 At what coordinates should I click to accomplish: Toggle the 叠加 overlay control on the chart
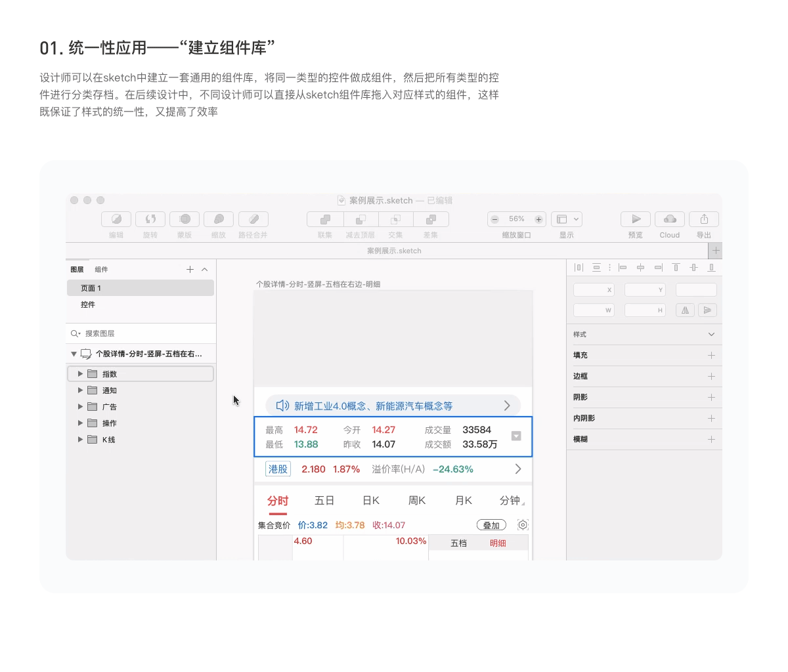[x=491, y=525]
